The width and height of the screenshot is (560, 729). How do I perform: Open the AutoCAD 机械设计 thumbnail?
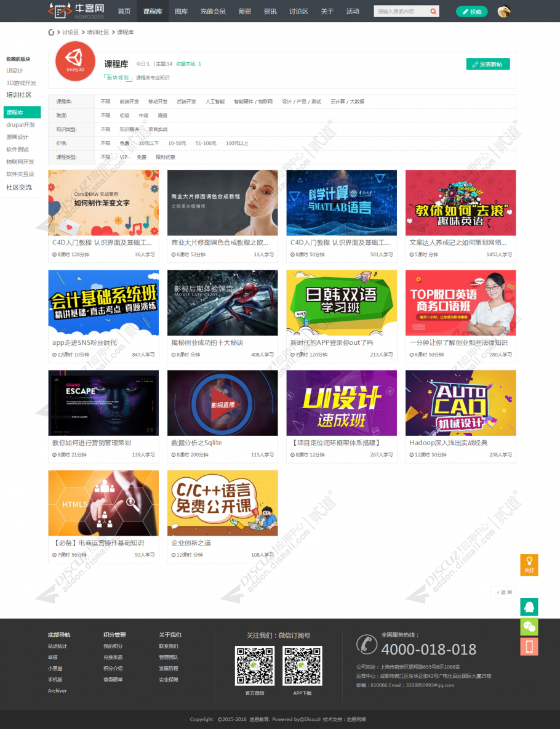(460, 403)
